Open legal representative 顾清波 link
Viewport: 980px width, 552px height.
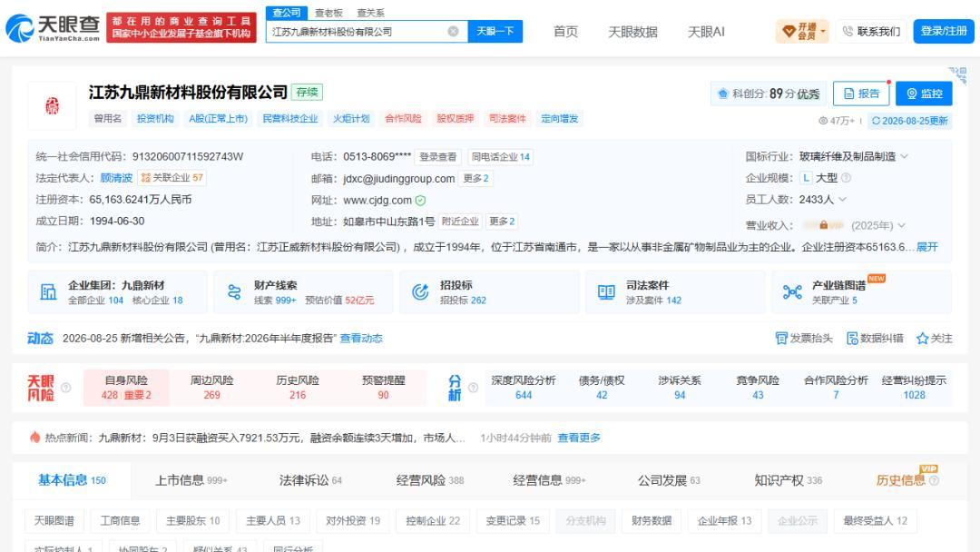(116, 178)
